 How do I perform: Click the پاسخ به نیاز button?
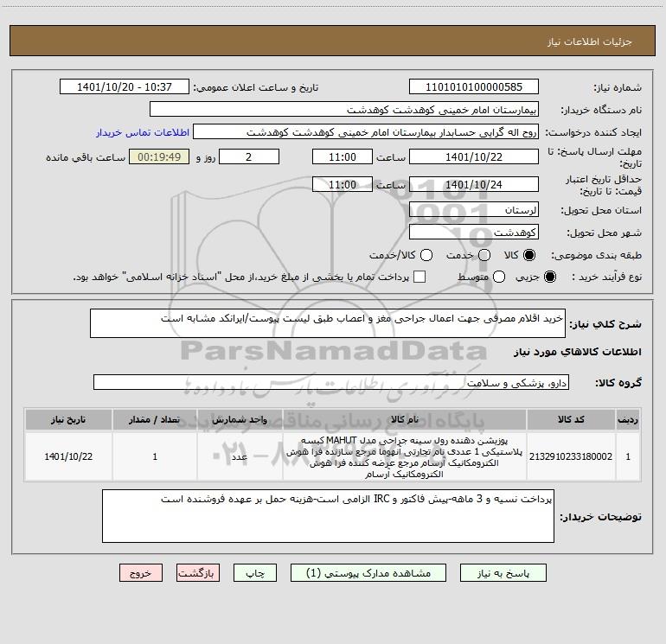click(503, 573)
